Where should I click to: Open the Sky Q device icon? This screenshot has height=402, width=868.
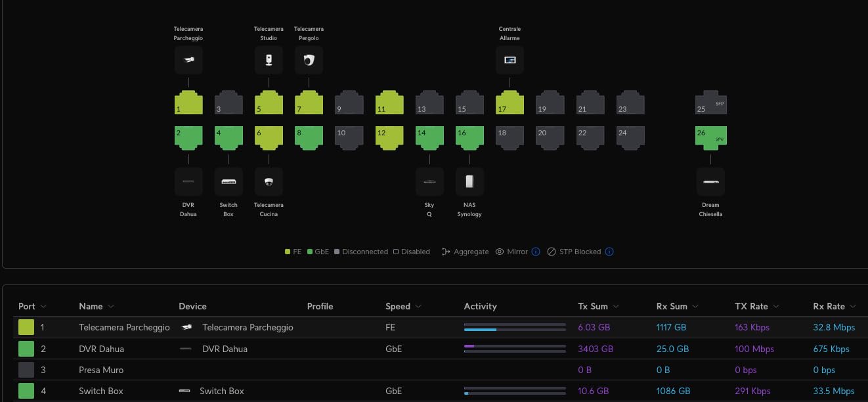[429, 181]
